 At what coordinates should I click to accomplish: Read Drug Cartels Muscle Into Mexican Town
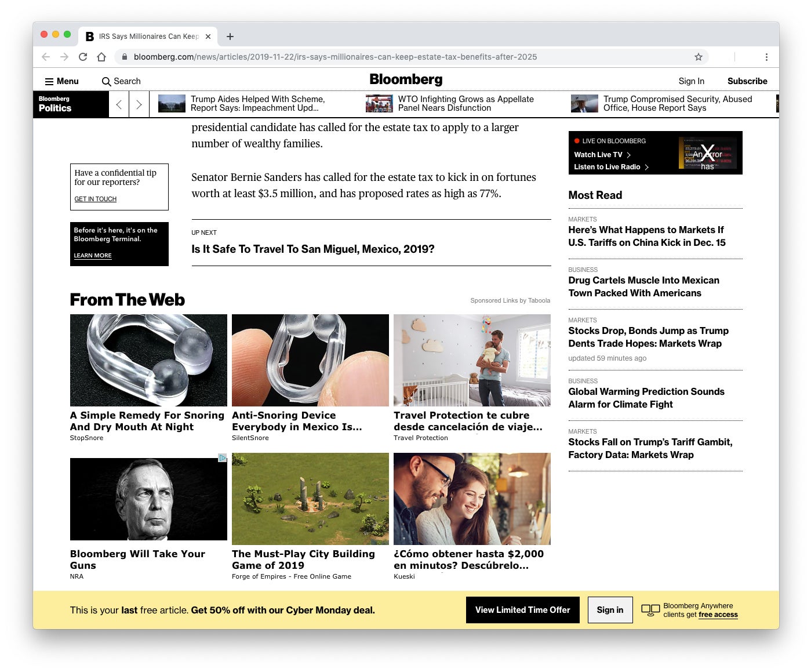[643, 286]
